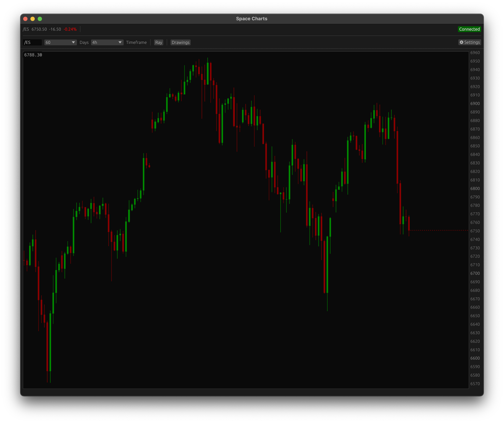
Task: Click the yellow minimize window button
Action: [x=33, y=19]
